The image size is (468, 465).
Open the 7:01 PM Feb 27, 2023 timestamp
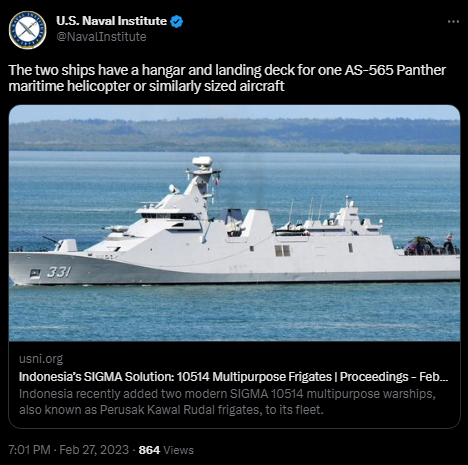(x=68, y=450)
